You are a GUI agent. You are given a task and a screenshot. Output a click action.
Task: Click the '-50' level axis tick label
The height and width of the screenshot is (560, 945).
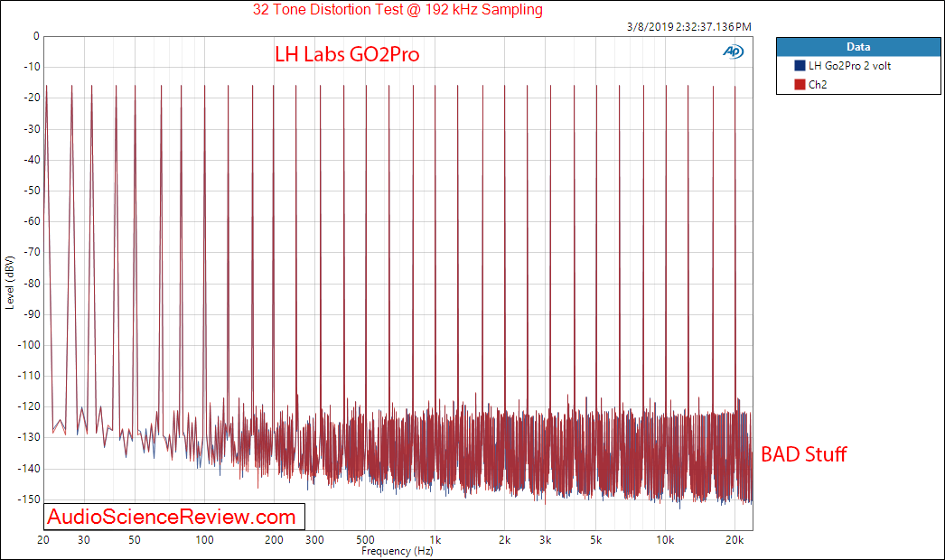(32, 191)
